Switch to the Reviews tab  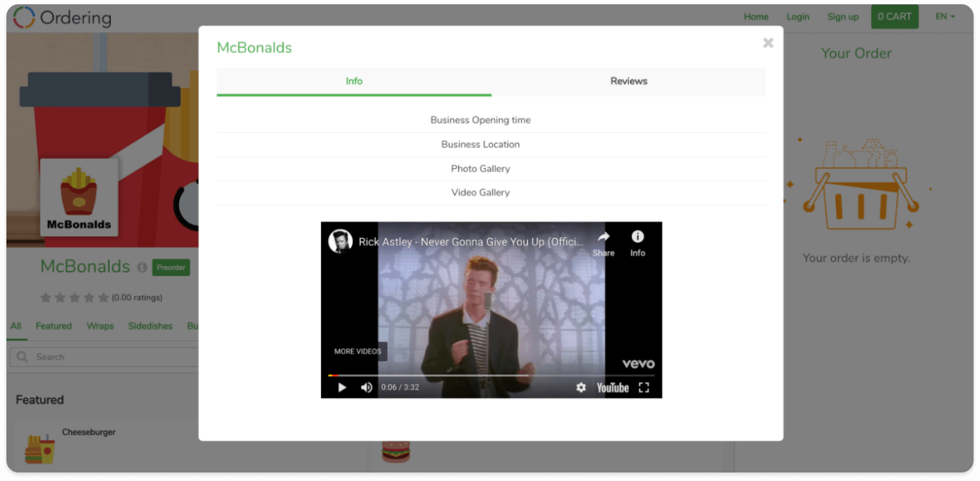tap(628, 82)
